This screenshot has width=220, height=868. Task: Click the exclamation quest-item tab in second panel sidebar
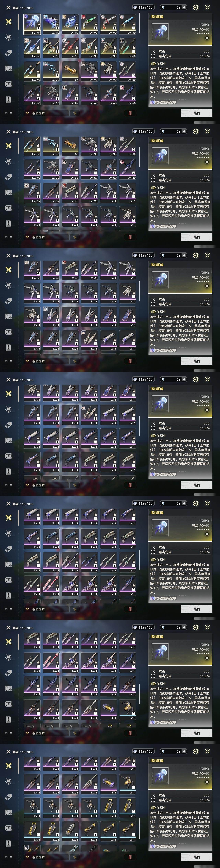9,223
